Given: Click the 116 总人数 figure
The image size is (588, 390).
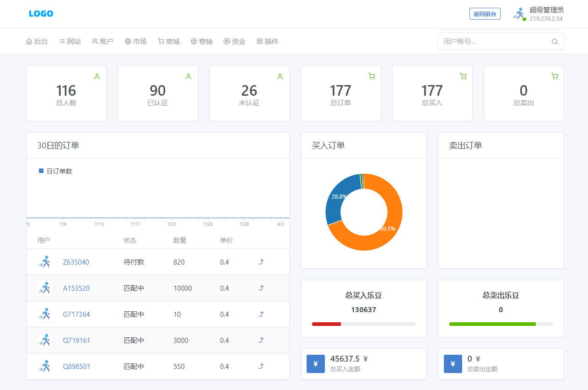Looking at the screenshot, I should tap(66, 91).
